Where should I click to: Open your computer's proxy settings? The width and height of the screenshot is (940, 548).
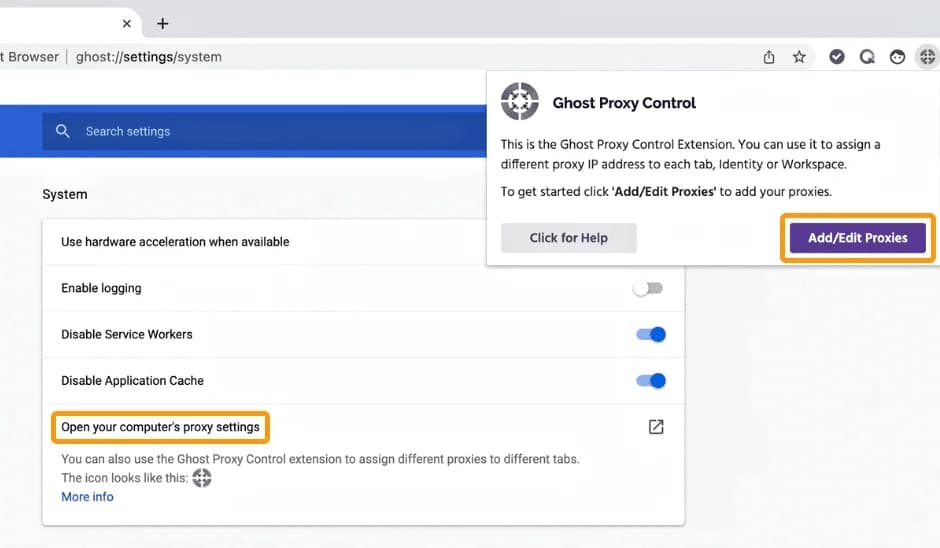point(160,427)
